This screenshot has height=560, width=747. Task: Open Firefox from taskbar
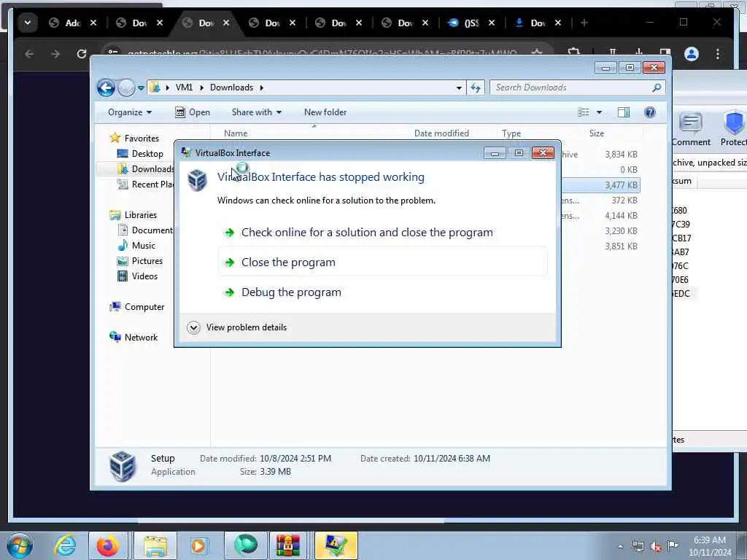point(108,545)
